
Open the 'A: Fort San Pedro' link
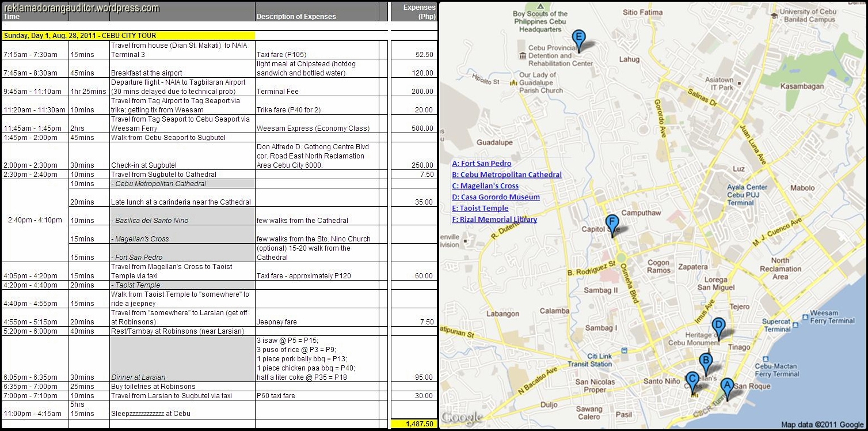(x=481, y=164)
